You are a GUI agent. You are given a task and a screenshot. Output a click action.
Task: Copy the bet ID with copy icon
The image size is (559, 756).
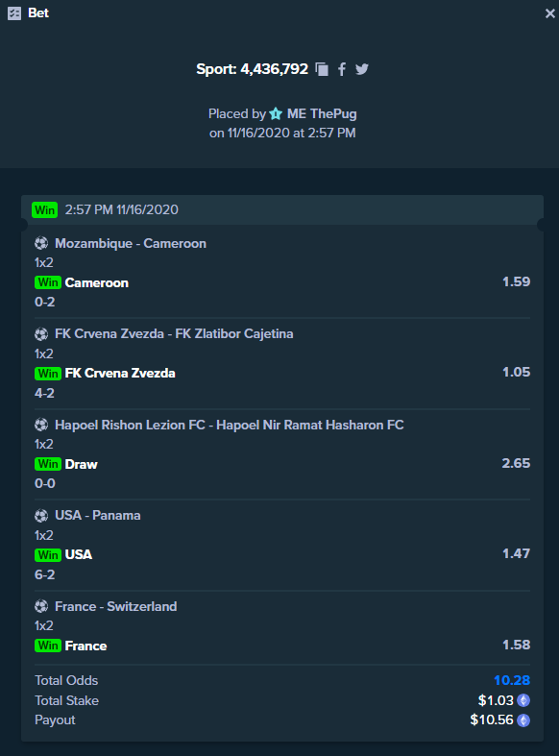[x=322, y=69]
